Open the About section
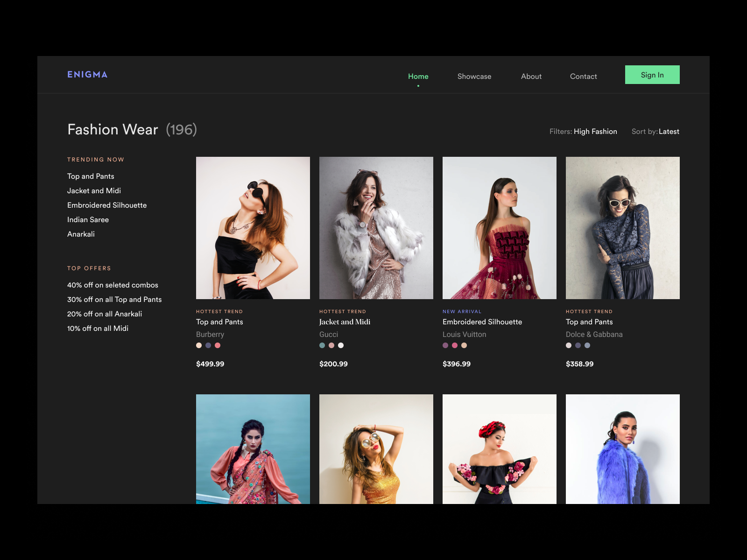This screenshot has width=747, height=560. tap(531, 76)
